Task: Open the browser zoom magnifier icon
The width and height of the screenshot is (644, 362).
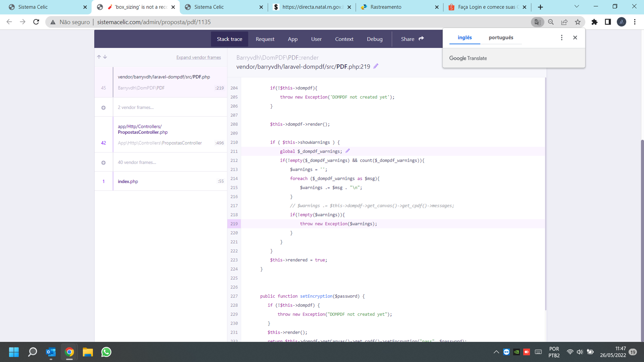Action: coord(551,22)
